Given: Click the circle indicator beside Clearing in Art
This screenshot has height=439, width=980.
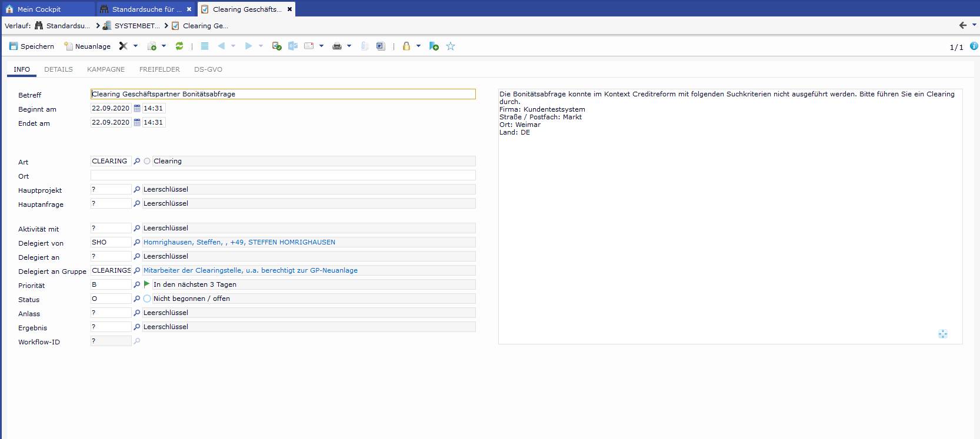Looking at the screenshot, I should click(147, 161).
